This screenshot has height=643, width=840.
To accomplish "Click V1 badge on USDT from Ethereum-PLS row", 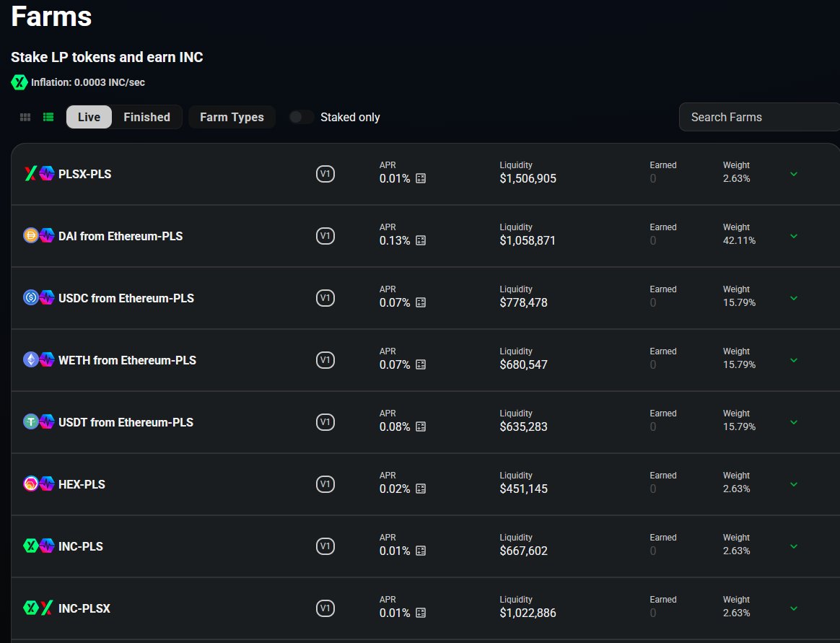I will 325,422.
